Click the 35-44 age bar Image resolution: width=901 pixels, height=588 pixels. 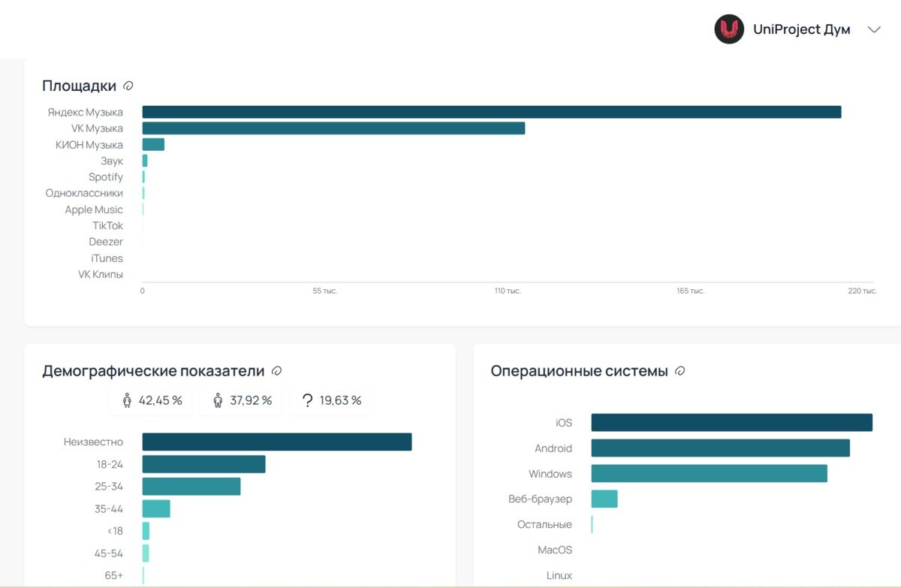point(156,508)
